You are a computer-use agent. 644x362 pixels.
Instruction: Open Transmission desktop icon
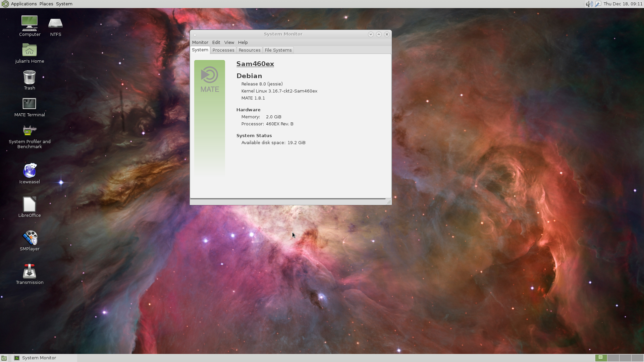(x=30, y=271)
